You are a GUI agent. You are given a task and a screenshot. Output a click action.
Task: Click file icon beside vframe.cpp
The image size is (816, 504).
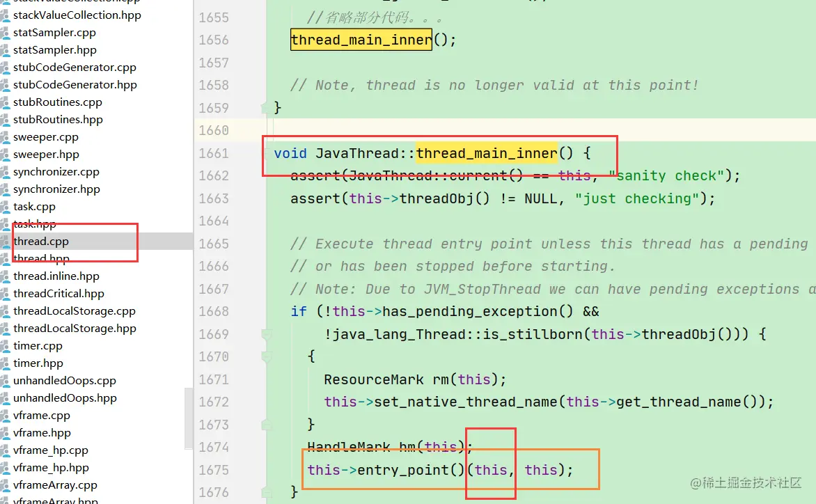(5, 416)
